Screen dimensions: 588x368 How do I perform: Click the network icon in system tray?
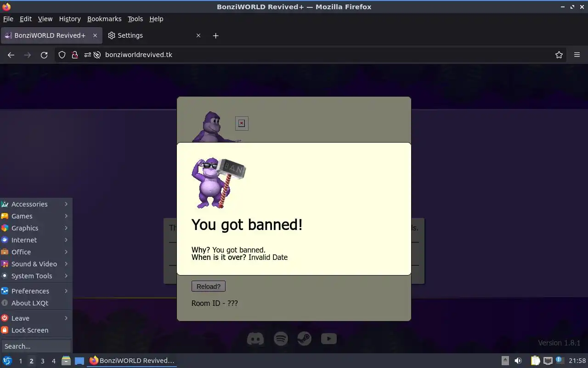(x=548, y=361)
